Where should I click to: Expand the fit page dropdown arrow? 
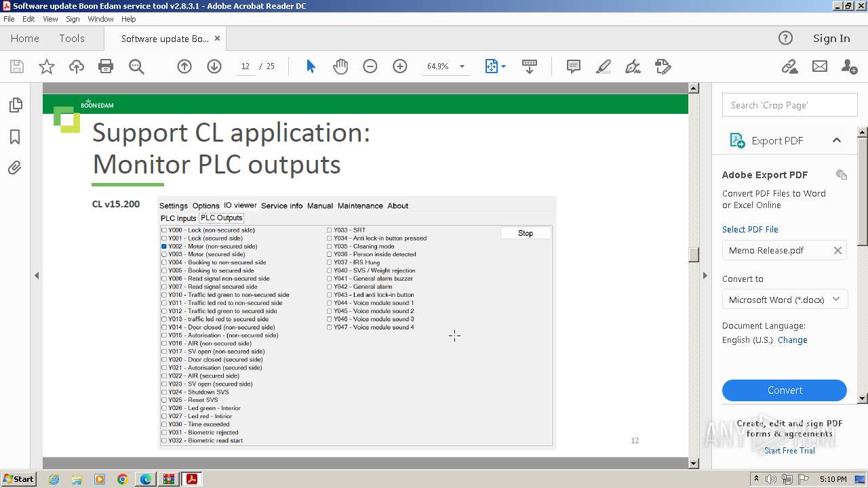pos(503,66)
